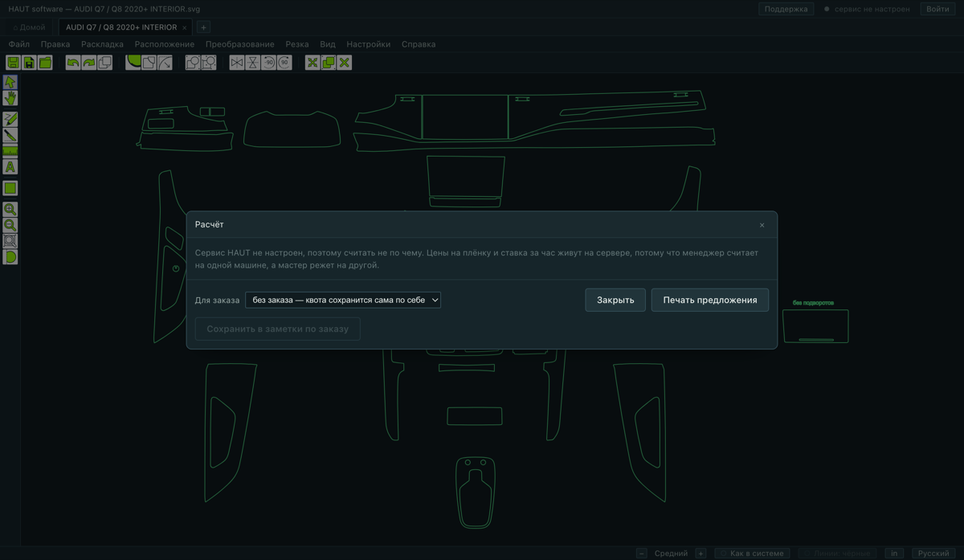Select the arrow pointer tool
The width and height of the screenshot is (964, 560).
[x=10, y=82]
